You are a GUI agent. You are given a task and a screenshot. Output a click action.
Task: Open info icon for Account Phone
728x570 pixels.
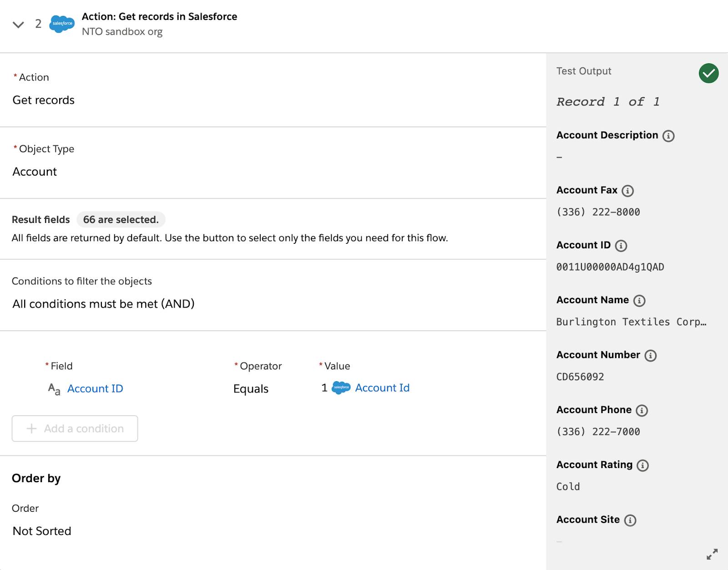[642, 410]
